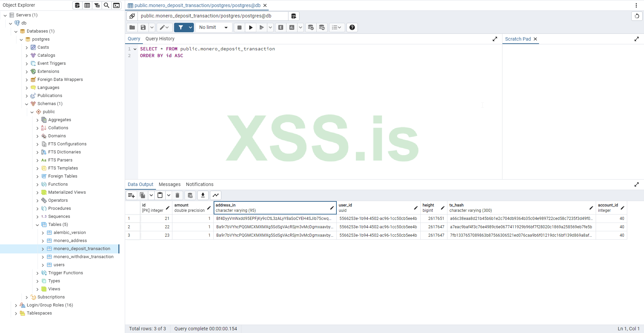Expand the Extensions tree node
This screenshot has height=333, width=644.
[x=27, y=72]
